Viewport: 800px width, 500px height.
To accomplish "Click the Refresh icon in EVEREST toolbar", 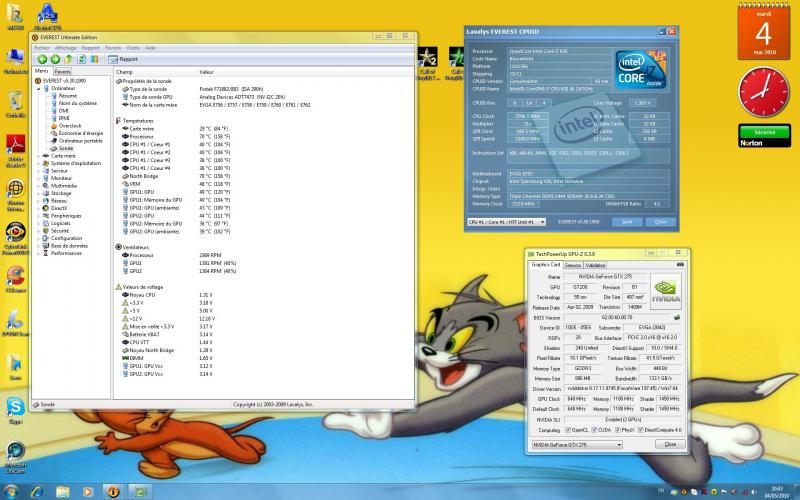I will 81,59.
